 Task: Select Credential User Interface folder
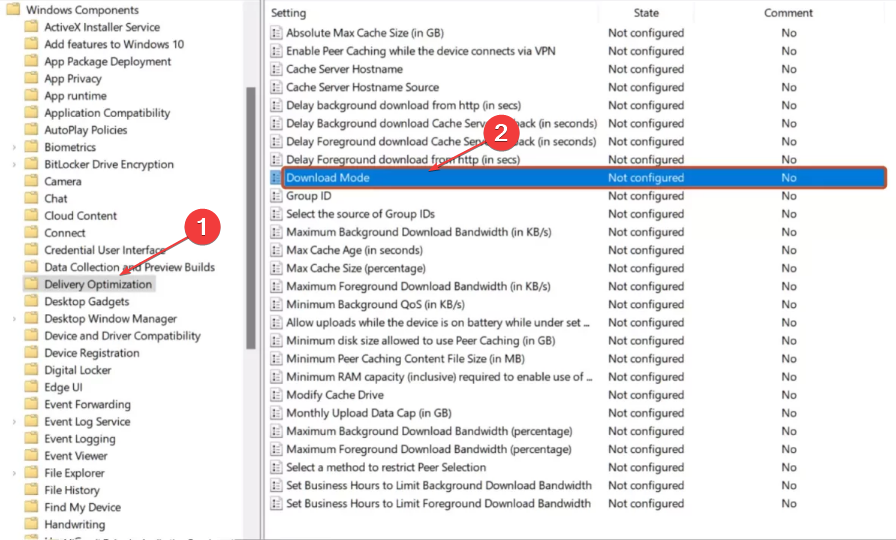[x=105, y=250]
